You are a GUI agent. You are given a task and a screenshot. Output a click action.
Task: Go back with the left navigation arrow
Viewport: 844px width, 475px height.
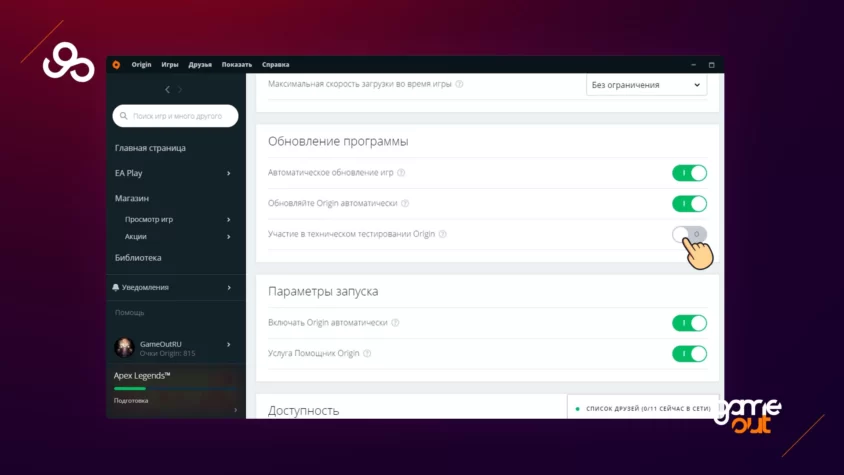click(x=167, y=89)
